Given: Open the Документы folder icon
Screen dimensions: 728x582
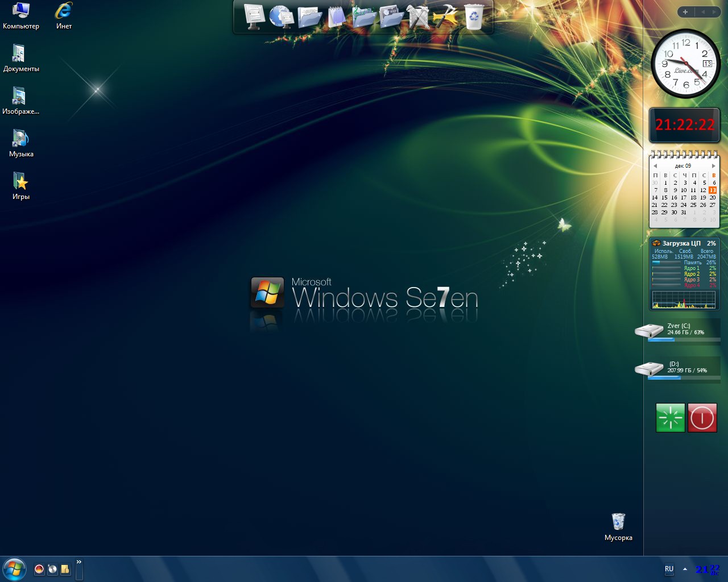Looking at the screenshot, I should coord(21,58).
